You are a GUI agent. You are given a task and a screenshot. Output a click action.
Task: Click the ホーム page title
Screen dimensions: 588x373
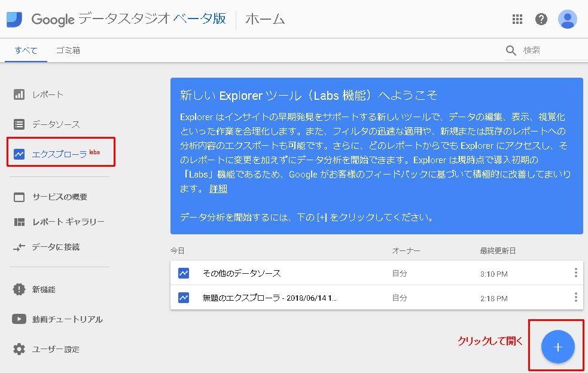(x=265, y=19)
